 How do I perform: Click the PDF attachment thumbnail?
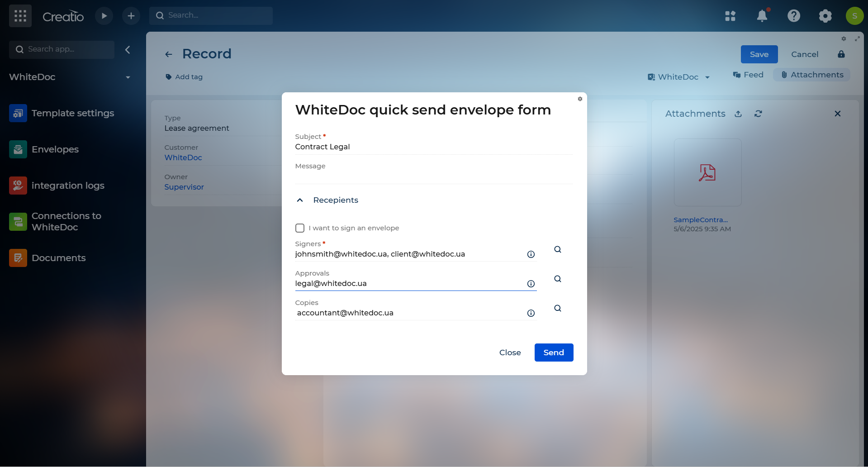707,172
